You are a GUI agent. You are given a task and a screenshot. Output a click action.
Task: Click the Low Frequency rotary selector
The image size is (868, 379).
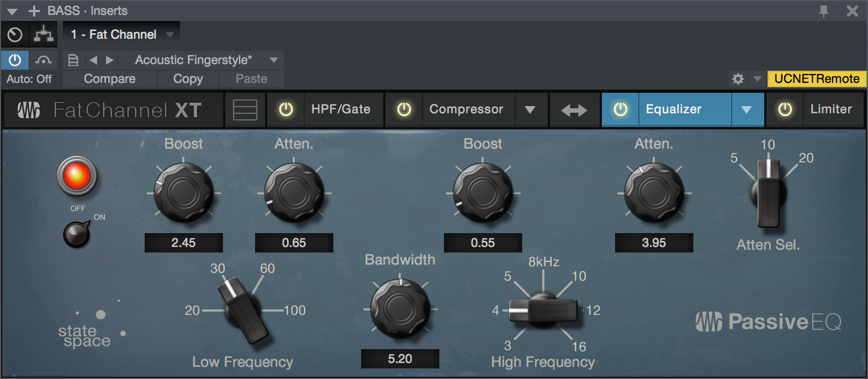pos(243,310)
